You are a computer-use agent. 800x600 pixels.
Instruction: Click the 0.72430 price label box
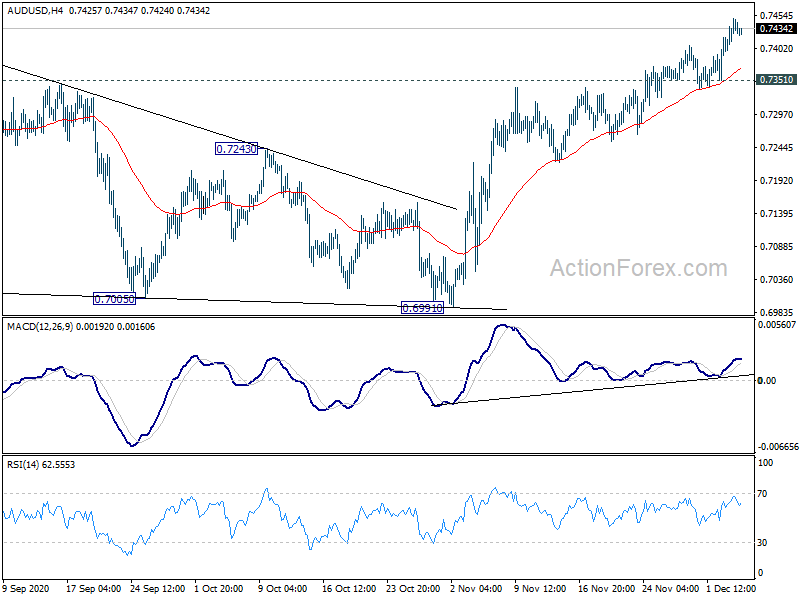[236, 149]
